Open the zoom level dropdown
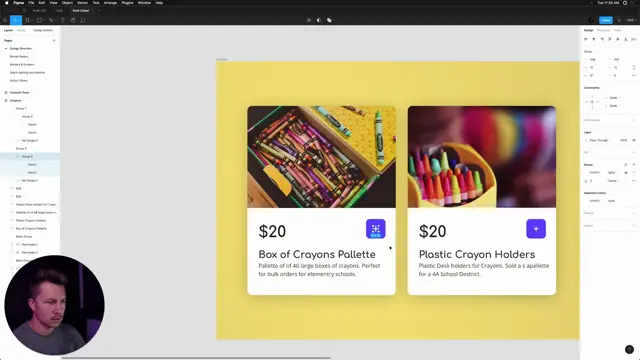The height and width of the screenshot is (360, 640). tap(632, 20)
